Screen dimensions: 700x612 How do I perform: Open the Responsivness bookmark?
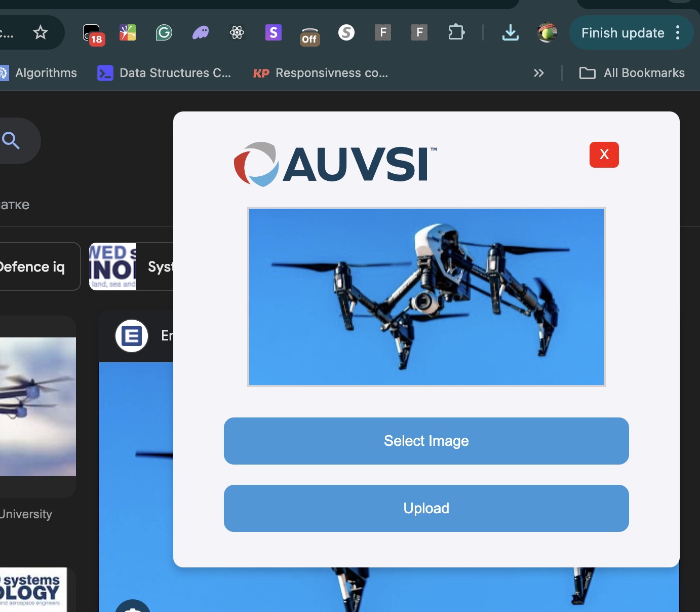[x=321, y=73]
